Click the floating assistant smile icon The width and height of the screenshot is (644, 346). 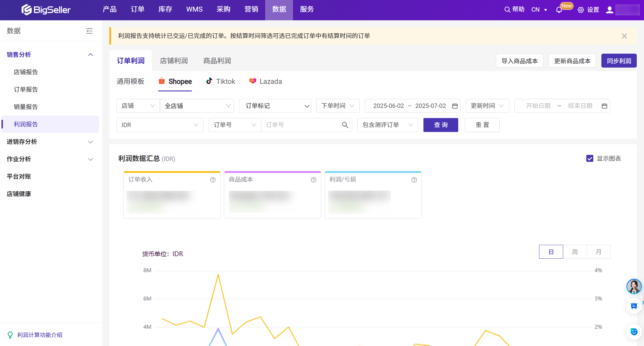(634, 332)
